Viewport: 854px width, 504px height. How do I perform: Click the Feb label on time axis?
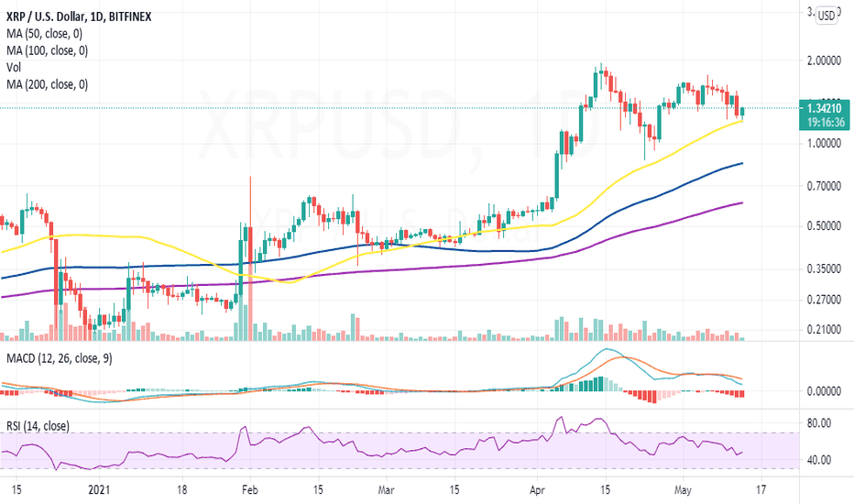249,490
